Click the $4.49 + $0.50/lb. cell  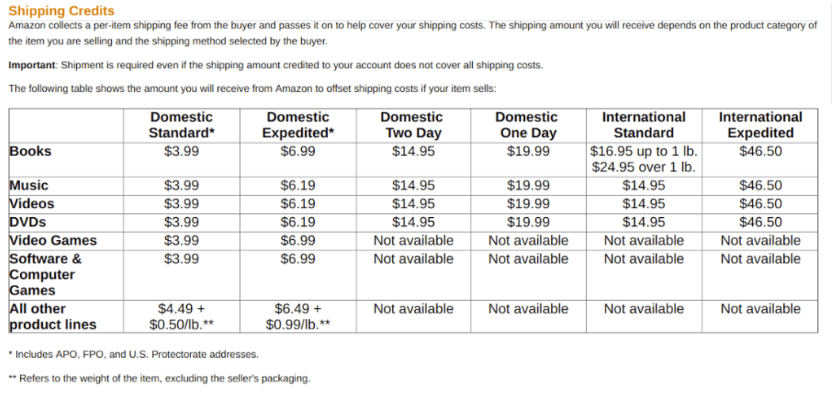point(182,317)
